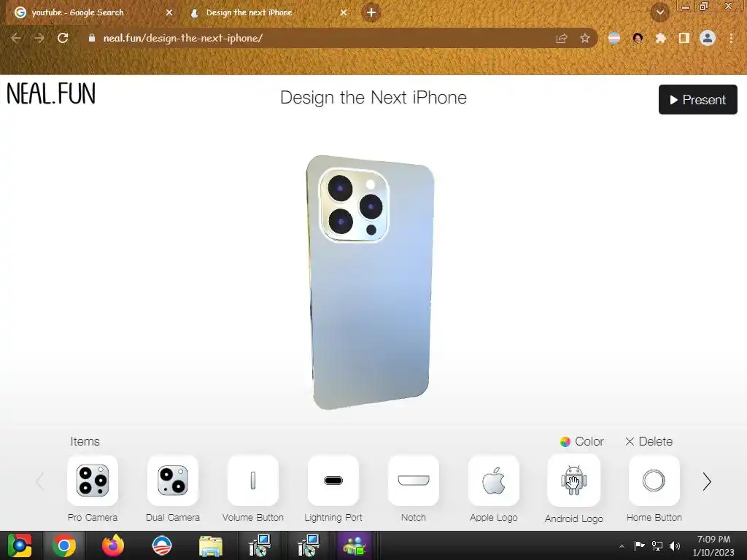Open first installer disc taskbar icon
The height and width of the screenshot is (560, 747).
coord(260,545)
